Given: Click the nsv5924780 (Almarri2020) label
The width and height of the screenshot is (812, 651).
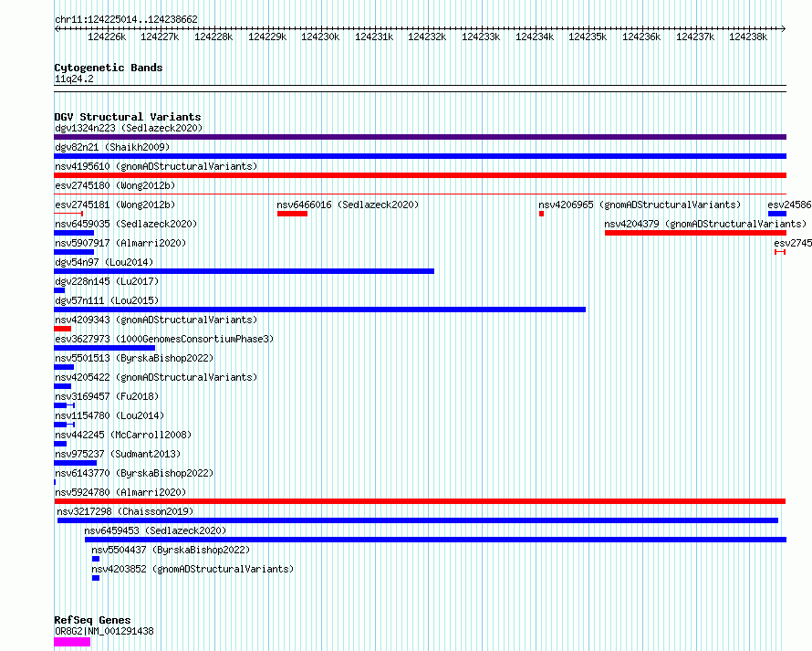Looking at the screenshot, I should [120, 492].
